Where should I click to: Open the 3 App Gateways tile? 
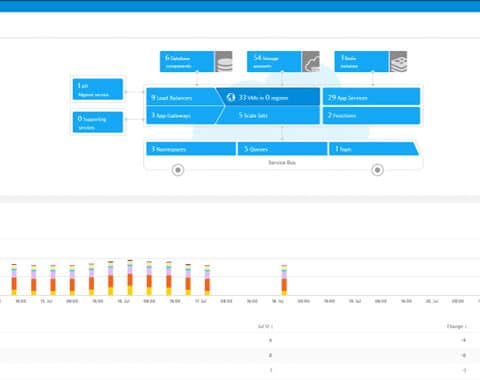[x=183, y=115]
